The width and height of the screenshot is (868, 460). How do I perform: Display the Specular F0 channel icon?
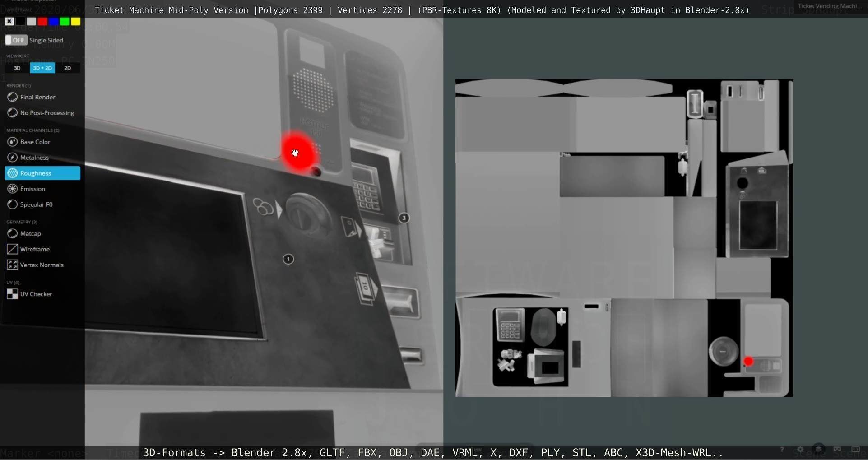12,204
